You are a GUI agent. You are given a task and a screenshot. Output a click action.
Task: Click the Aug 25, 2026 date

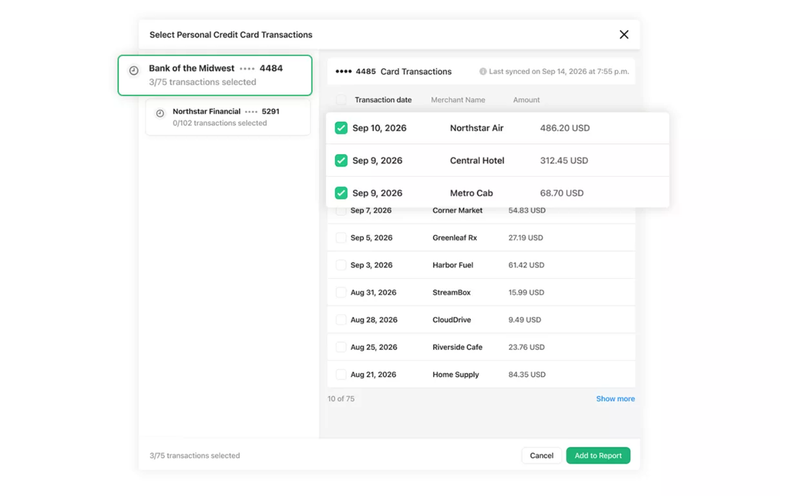(x=374, y=347)
